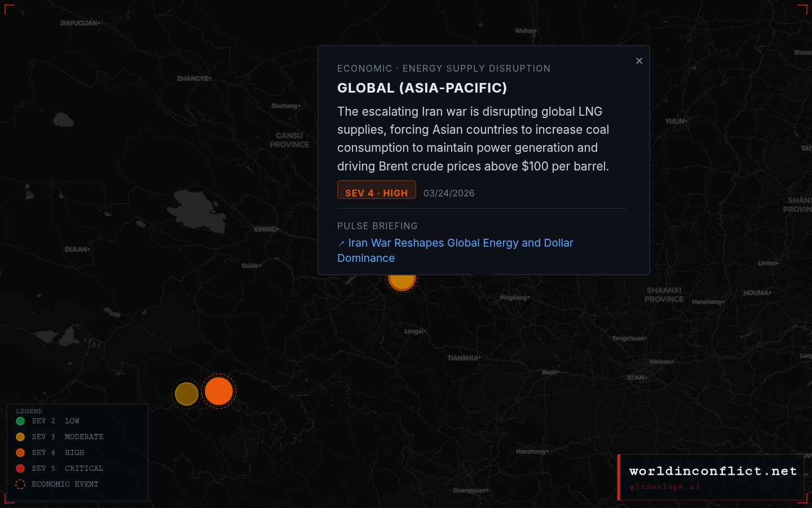Click the Tianshui city label on the map
This screenshot has width=812, height=508.
[x=462, y=358]
